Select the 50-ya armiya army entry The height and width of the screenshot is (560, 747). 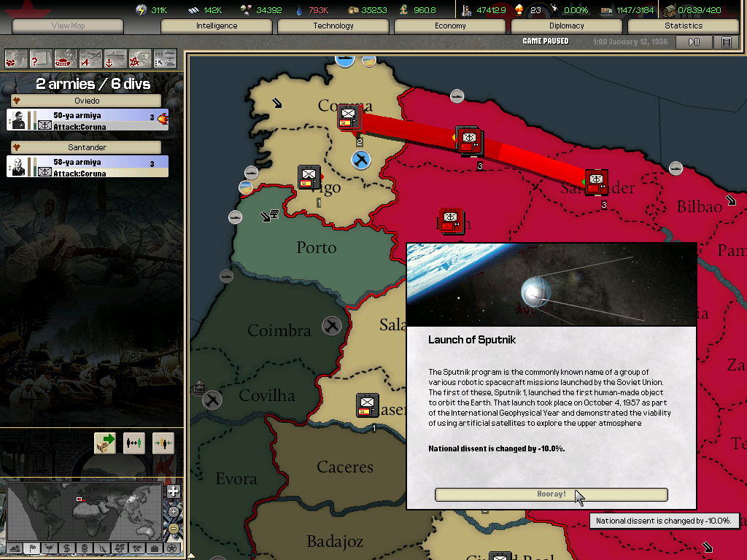[88, 120]
